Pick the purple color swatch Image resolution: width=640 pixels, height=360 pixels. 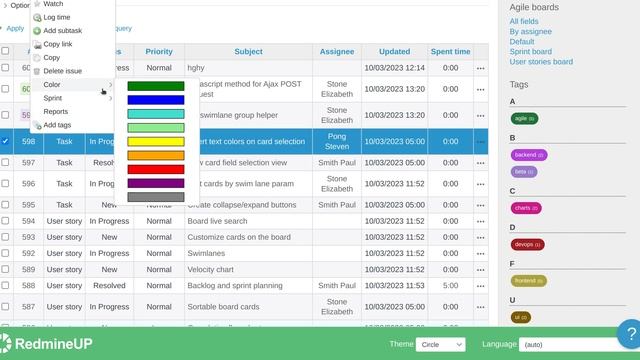(156, 183)
